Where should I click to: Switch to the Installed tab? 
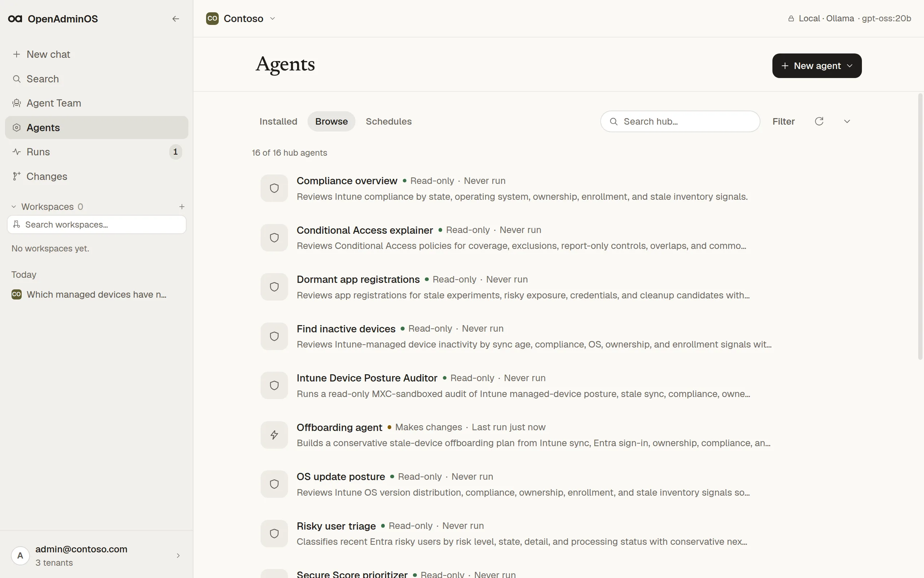[278, 121]
